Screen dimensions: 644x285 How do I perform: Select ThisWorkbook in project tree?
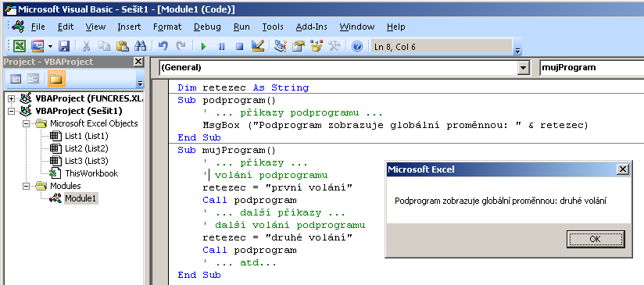tap(91, 173)
